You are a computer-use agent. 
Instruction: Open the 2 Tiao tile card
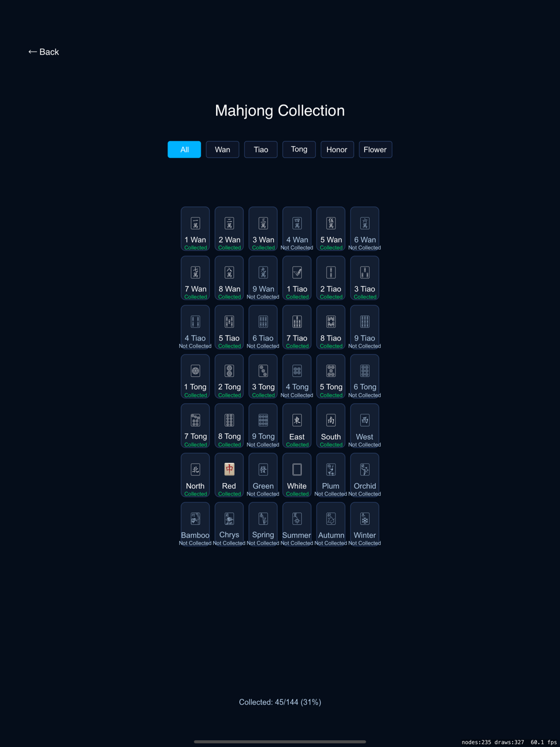click(x=331, y=278)
